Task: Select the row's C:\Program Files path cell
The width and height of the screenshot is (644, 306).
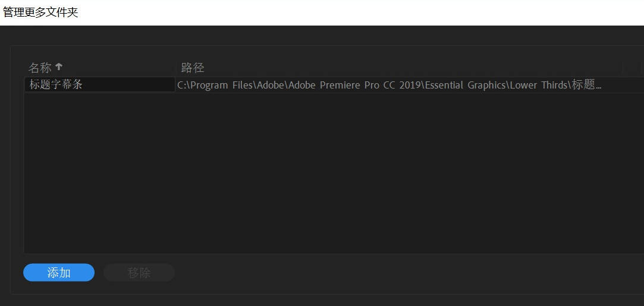Action: point(410,85)
